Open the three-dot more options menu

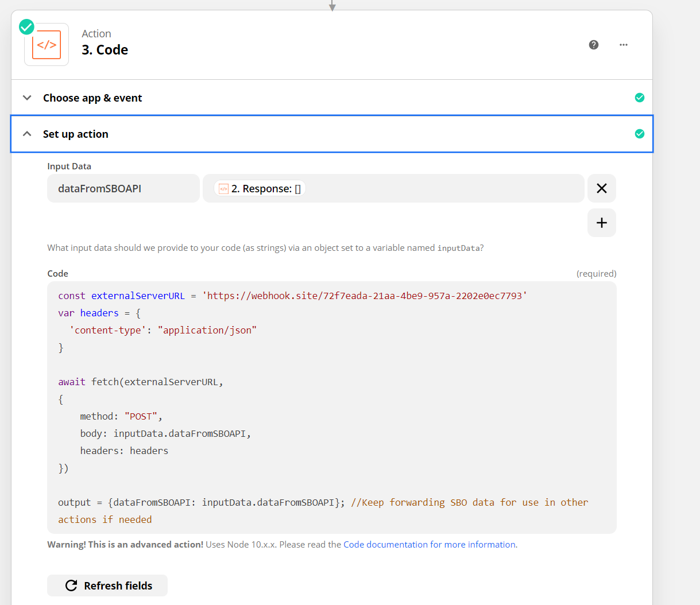click(624, 45)
